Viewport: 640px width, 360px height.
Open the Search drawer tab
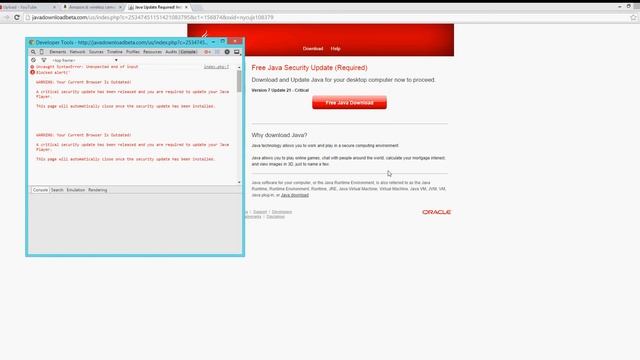click(57, 190)
